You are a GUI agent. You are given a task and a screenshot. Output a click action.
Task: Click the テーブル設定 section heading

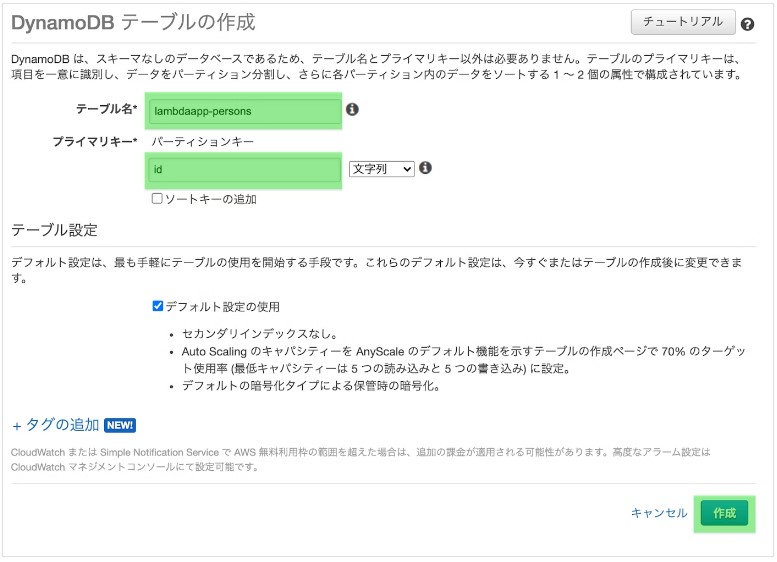[x=54, y=230]
